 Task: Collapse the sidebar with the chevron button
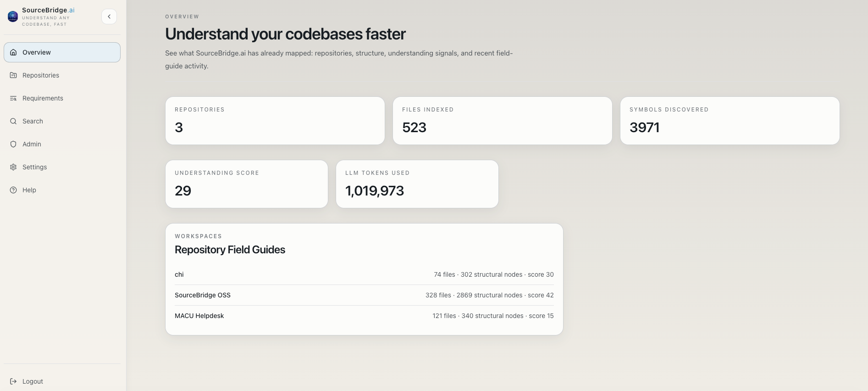point(109,16)
